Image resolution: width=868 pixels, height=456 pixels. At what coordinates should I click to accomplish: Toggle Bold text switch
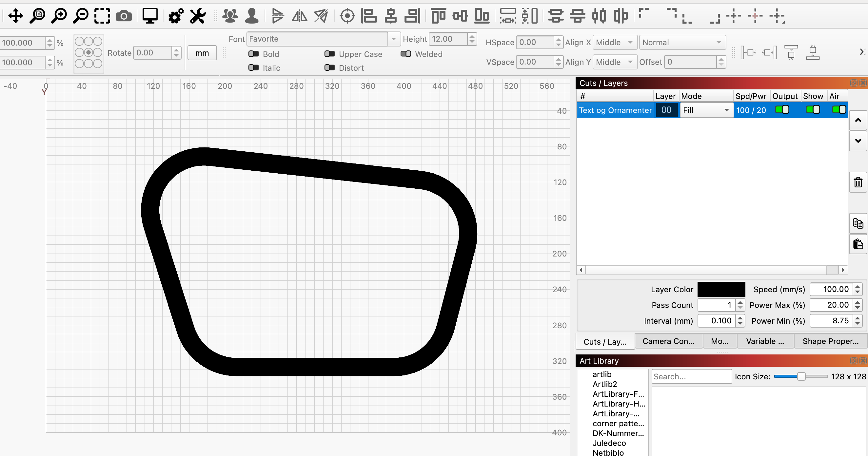coord(254,54)
